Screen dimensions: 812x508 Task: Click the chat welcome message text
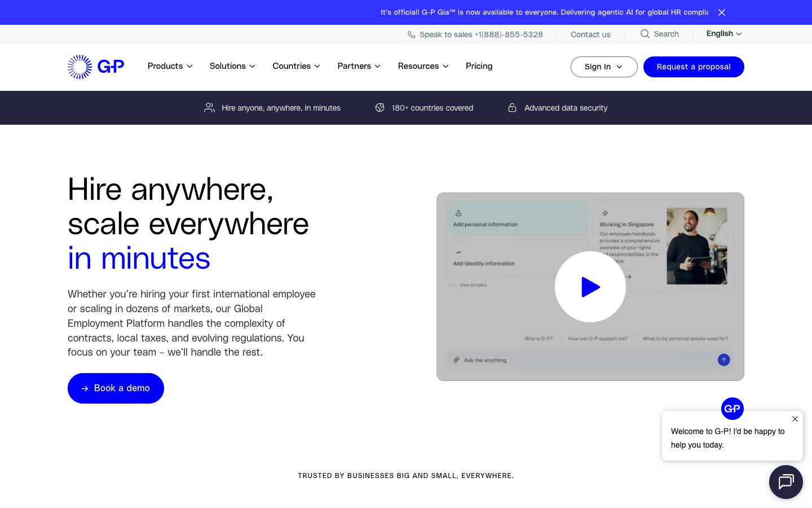727,438
